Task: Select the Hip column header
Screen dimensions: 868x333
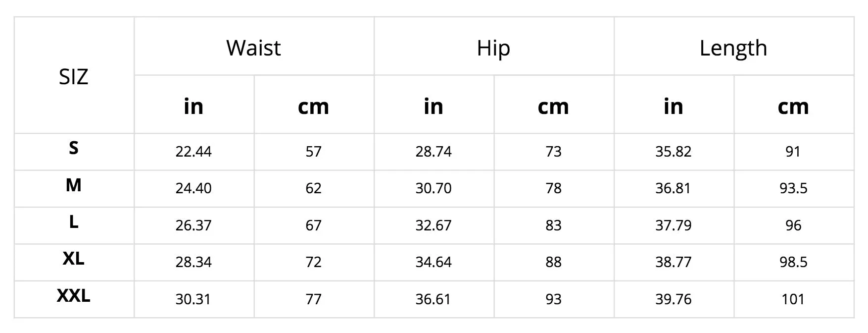Action: [x=494, y=47]
